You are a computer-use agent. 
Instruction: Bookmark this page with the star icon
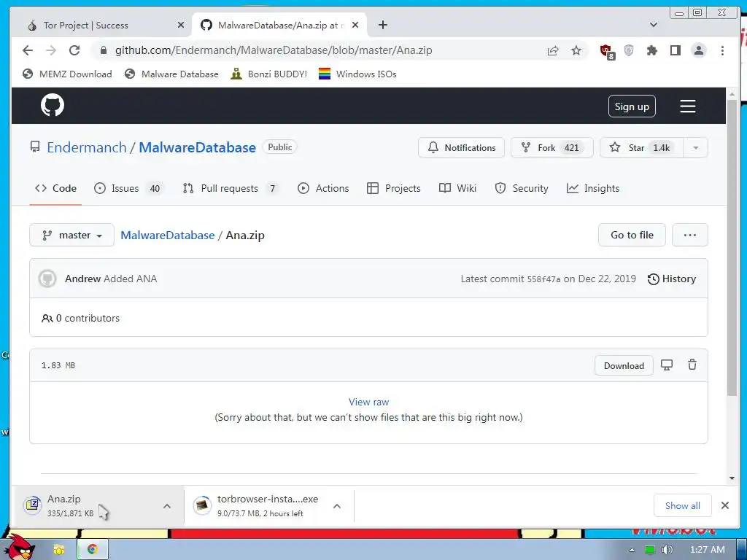(x=576, y=50)
